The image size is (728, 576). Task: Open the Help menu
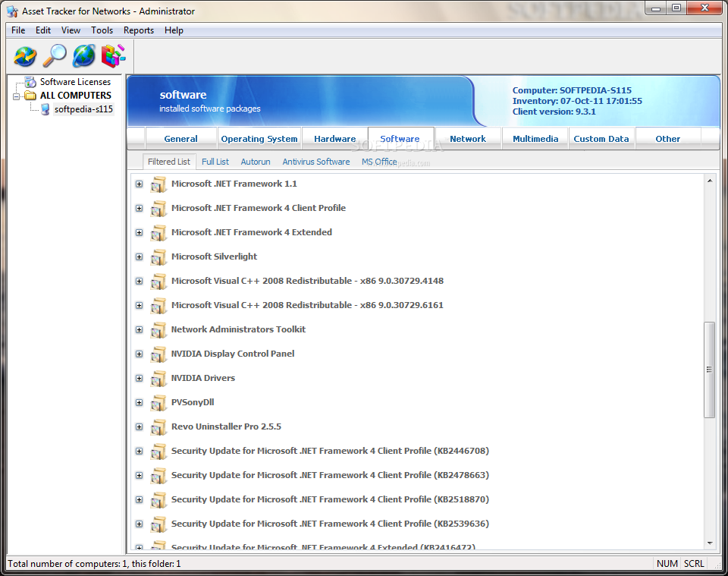pyautogui.click(x=174, y=30)
